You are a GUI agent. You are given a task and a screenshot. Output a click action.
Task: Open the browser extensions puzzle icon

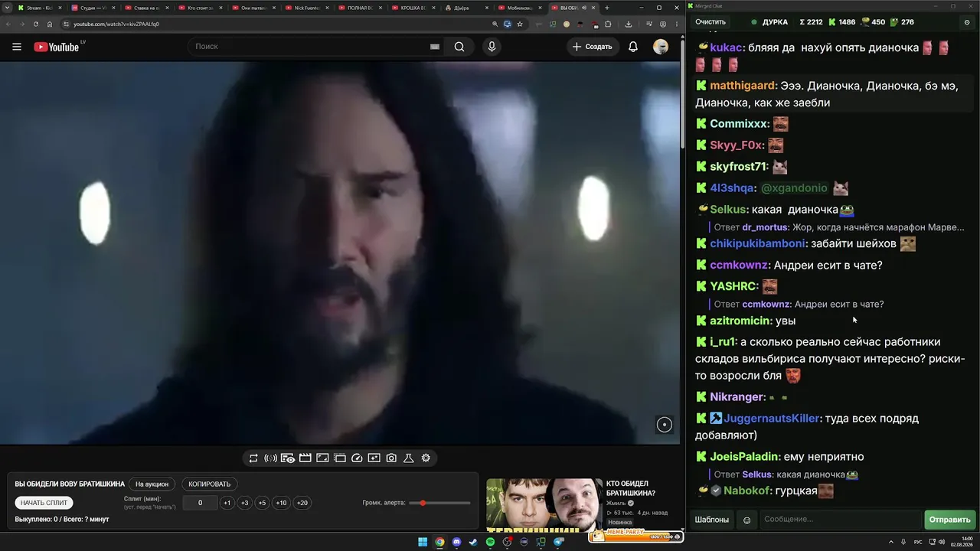point(608,24)
